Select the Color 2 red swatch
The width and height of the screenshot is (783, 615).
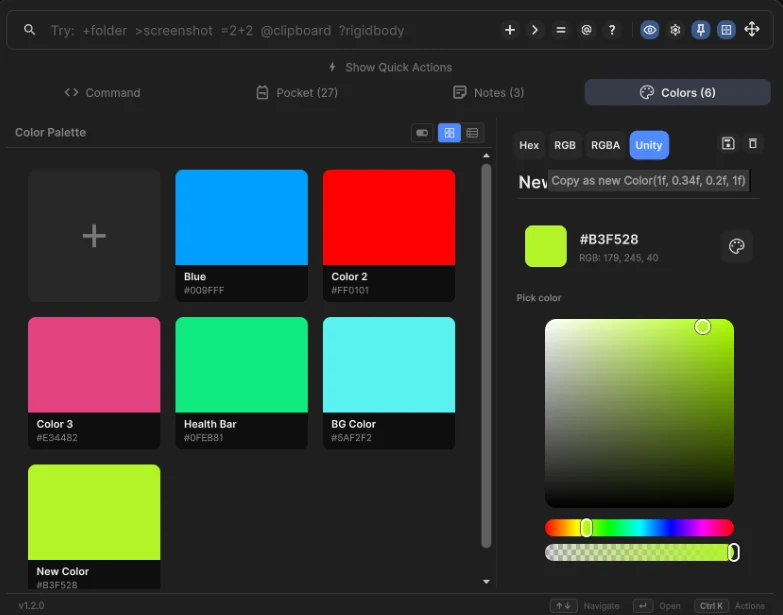click(389, 236)
